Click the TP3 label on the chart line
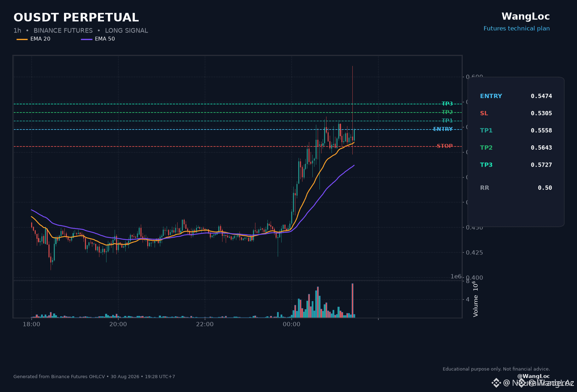577x392 pixels. [x=447, y=104]
